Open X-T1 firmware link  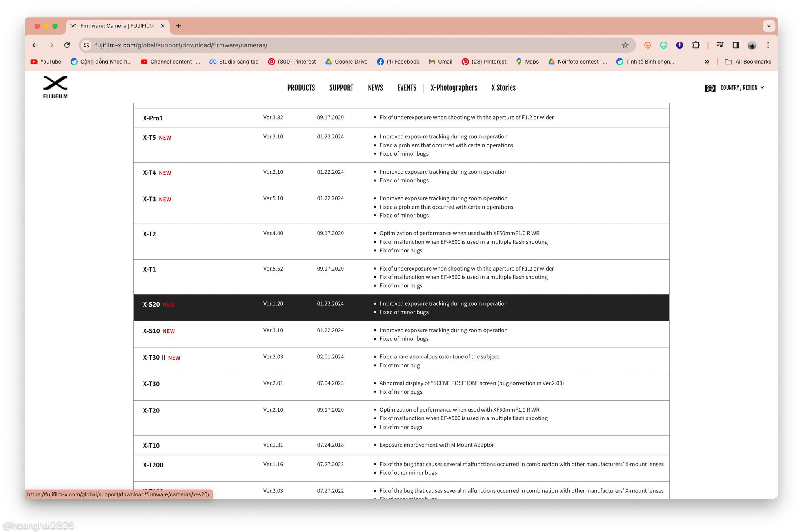tap(401, 277)
